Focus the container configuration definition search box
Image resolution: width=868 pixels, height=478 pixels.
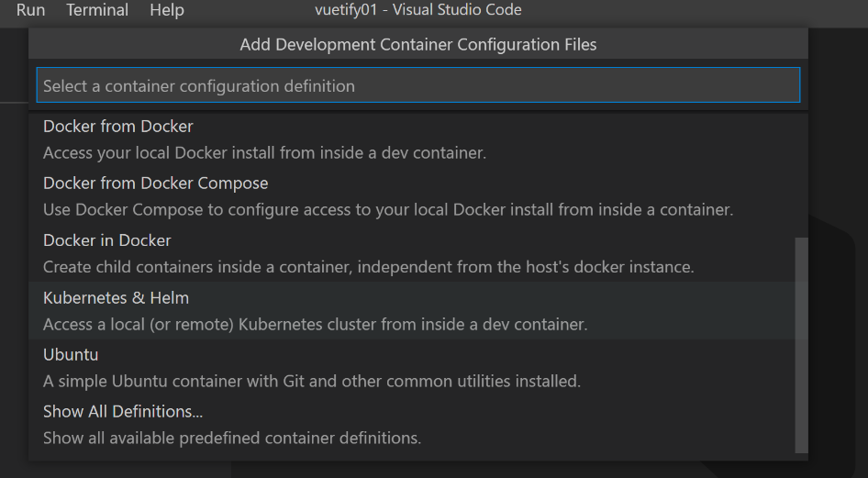coord(418,85)
